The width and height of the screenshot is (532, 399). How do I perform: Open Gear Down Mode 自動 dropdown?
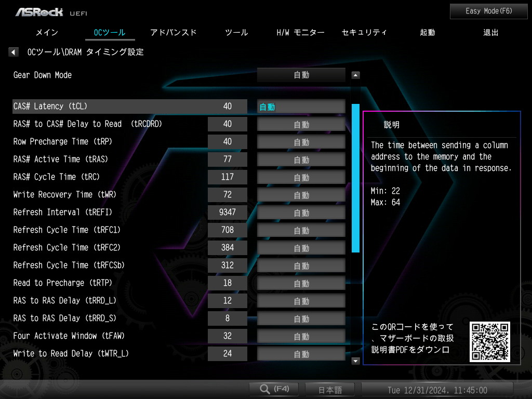[x=301, y=75]
